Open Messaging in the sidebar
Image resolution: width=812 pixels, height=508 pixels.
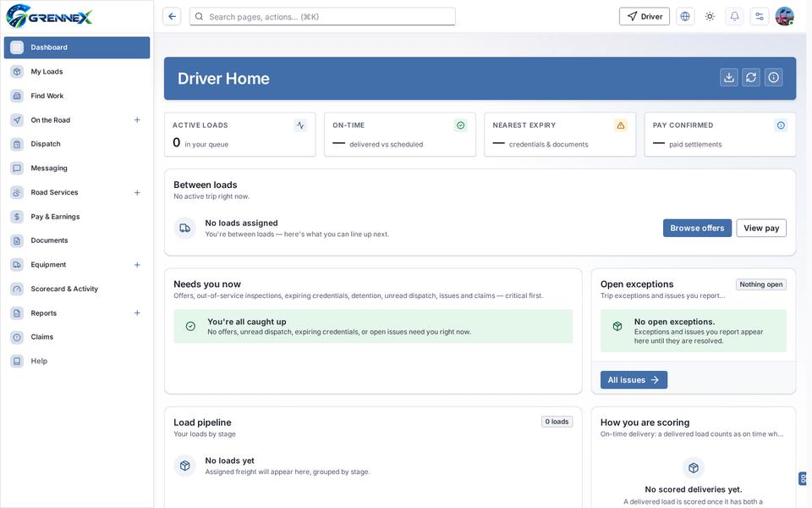tap(77, 168)
